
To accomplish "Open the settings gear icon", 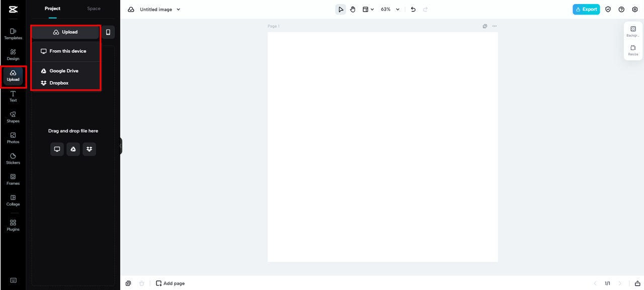I will [635, 9].
